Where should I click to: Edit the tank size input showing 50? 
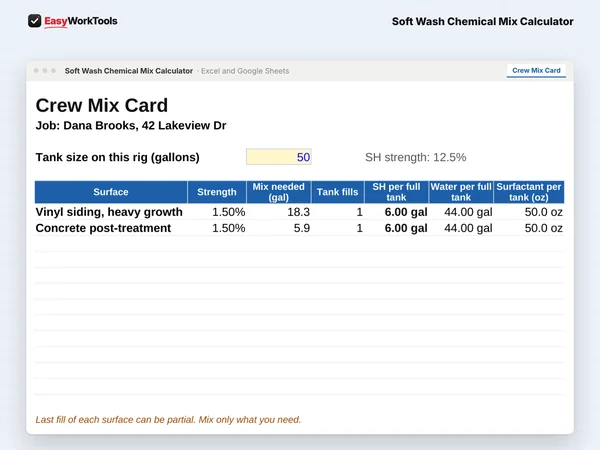point(279,157)
